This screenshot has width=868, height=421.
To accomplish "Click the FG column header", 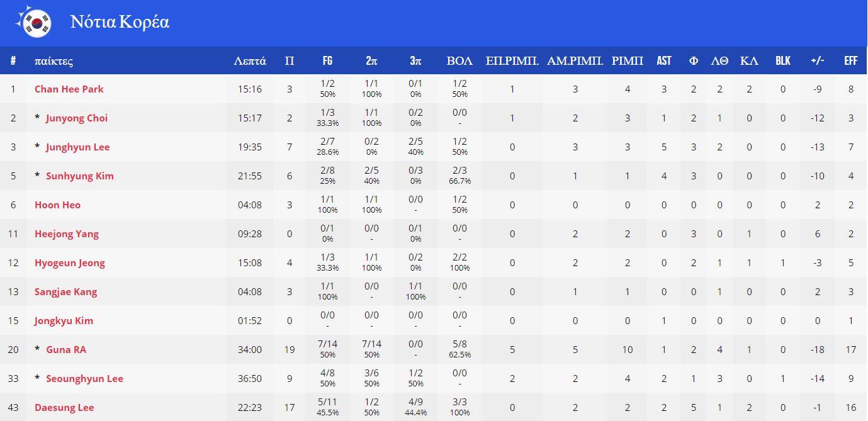I will tap(327, 61).
